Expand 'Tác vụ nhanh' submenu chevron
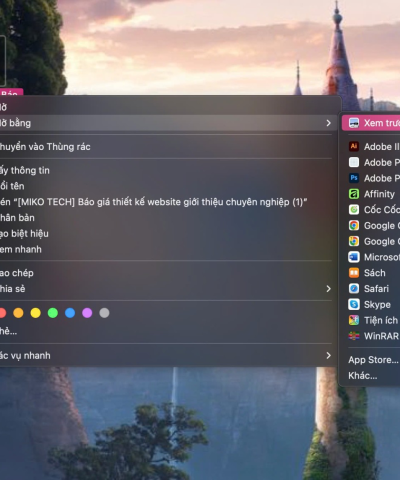400x480 pixels. (328, 355)
